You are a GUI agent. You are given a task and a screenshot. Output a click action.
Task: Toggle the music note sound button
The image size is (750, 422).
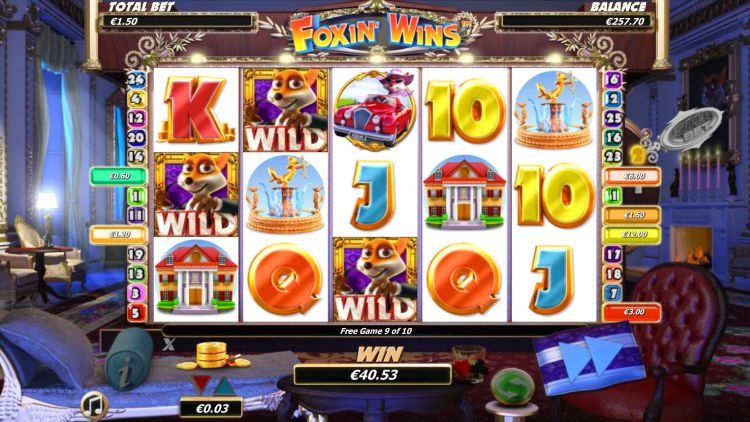(x=94, y=406)
